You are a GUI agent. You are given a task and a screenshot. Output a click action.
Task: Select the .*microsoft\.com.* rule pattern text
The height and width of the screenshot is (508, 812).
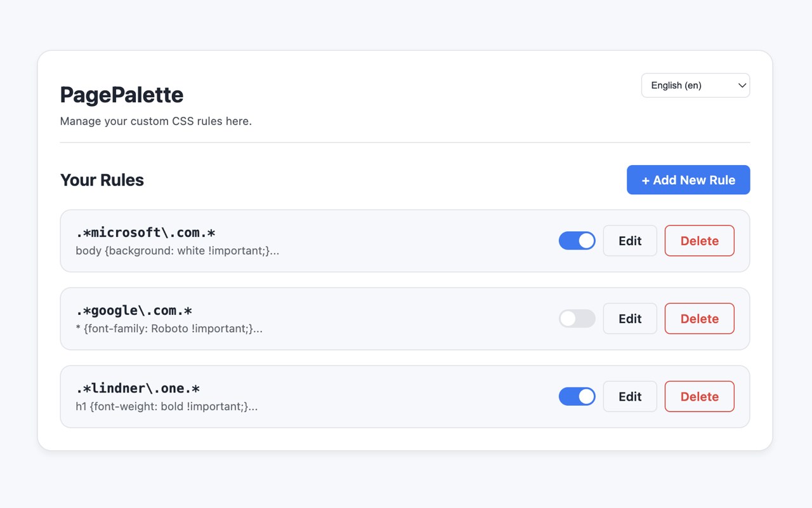click(x=146, y=232)
